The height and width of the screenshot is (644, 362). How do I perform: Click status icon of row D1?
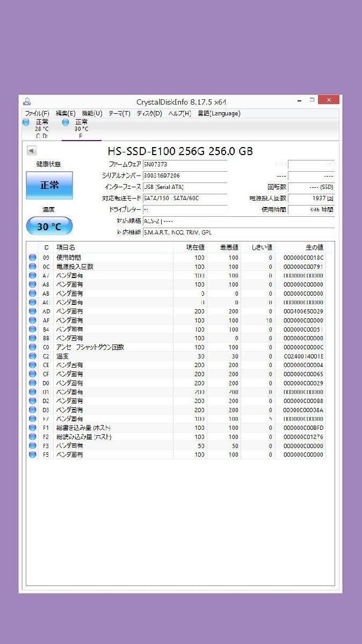[x=33, y=392]
